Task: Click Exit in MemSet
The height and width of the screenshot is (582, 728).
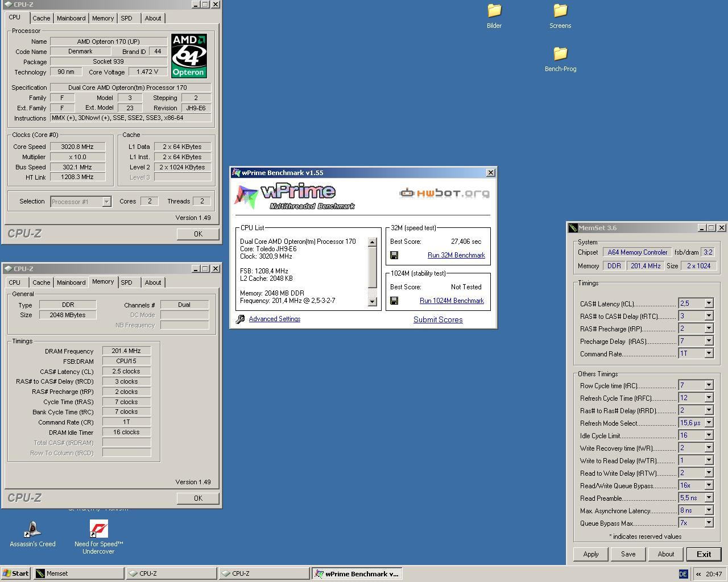Action: 704,554
